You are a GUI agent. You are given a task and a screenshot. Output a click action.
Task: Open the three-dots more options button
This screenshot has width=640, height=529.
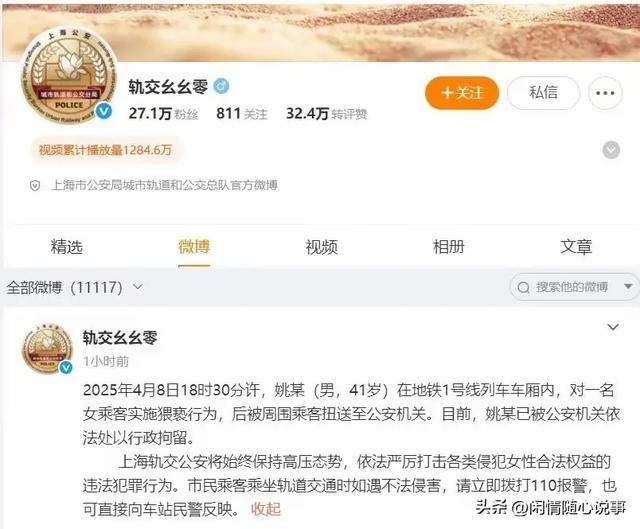point(605,93)
